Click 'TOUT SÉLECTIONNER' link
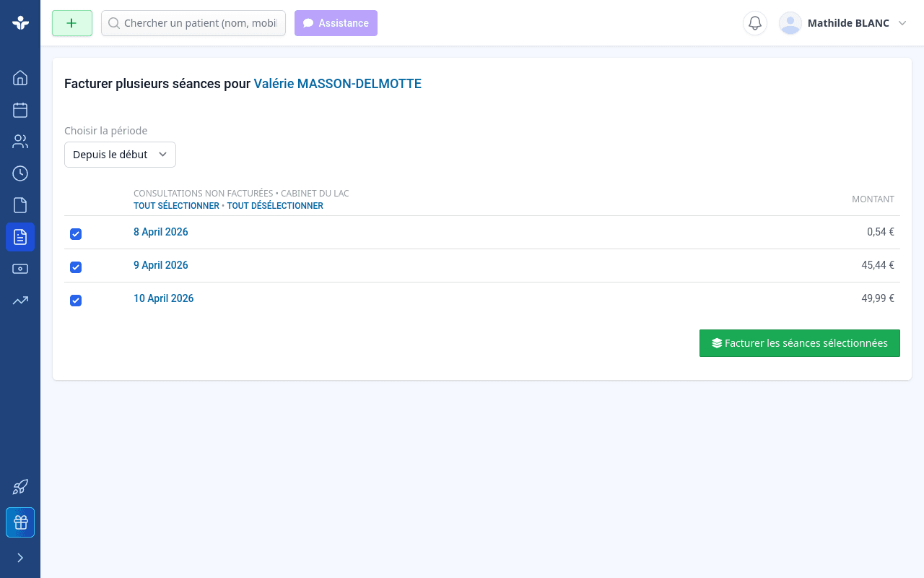Viewport: 924px width, 578px height. (176, 206)
